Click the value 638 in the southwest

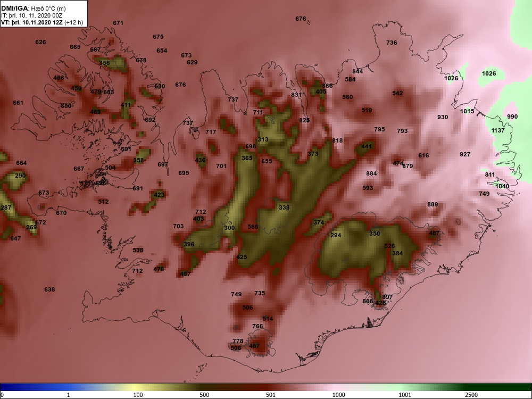pyautogui.click(x=49, y=290)
